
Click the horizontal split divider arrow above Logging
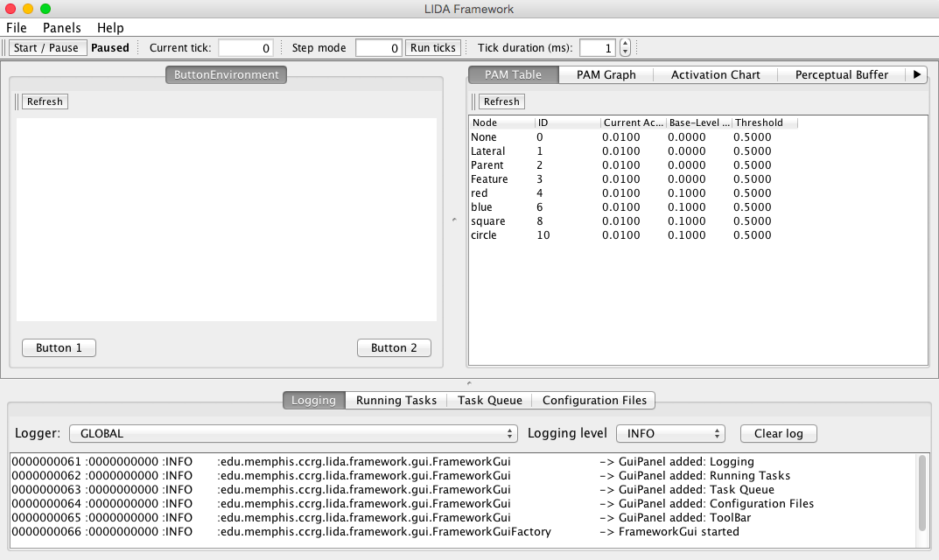tap(469, 382)
